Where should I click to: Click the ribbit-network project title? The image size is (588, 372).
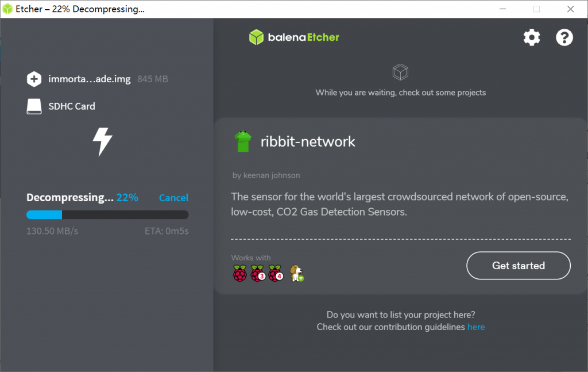308,141
